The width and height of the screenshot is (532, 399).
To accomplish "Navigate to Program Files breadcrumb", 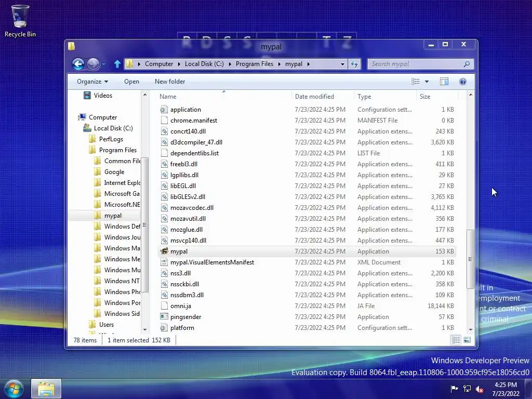I will [x=255, y=64].
